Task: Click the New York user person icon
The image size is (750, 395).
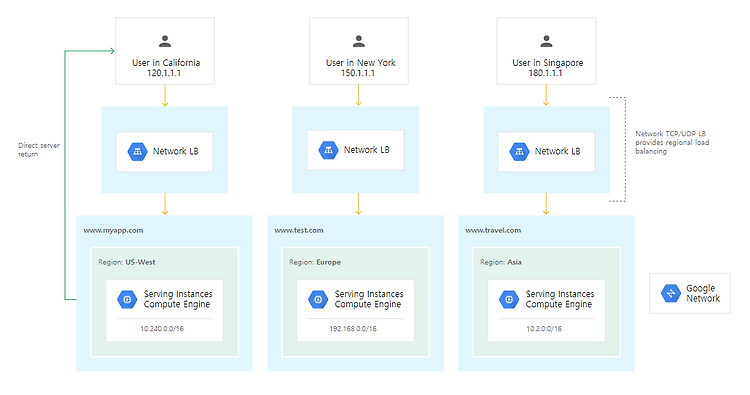Action: tap(359, 41)
